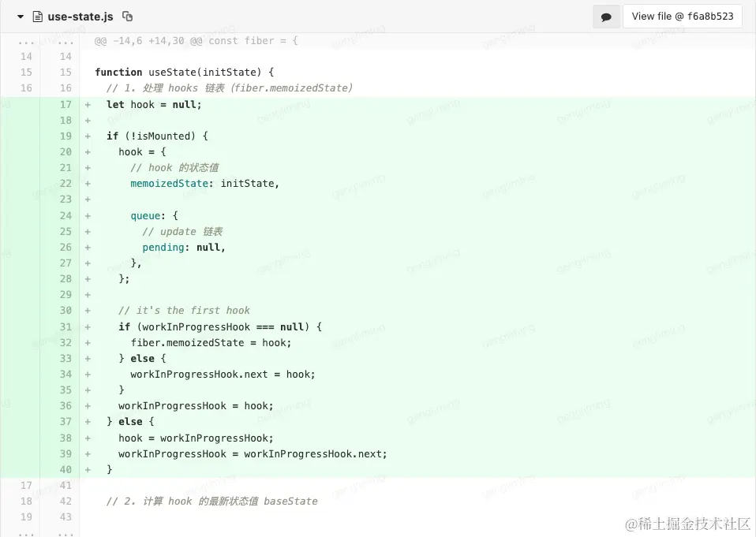
Task: Click the plus marker on line 24
Action: 88,216
